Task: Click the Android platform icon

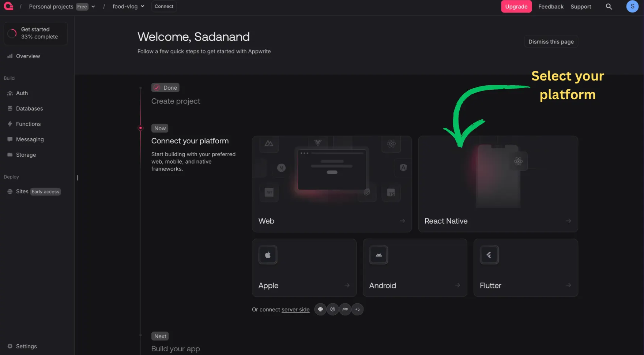Action: [x=379, y=255]
